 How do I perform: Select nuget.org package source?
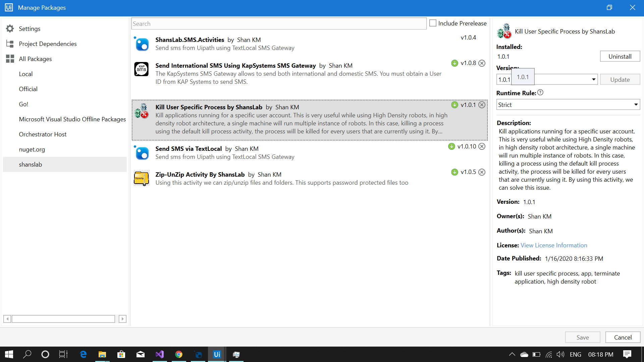tap(32, 149)
